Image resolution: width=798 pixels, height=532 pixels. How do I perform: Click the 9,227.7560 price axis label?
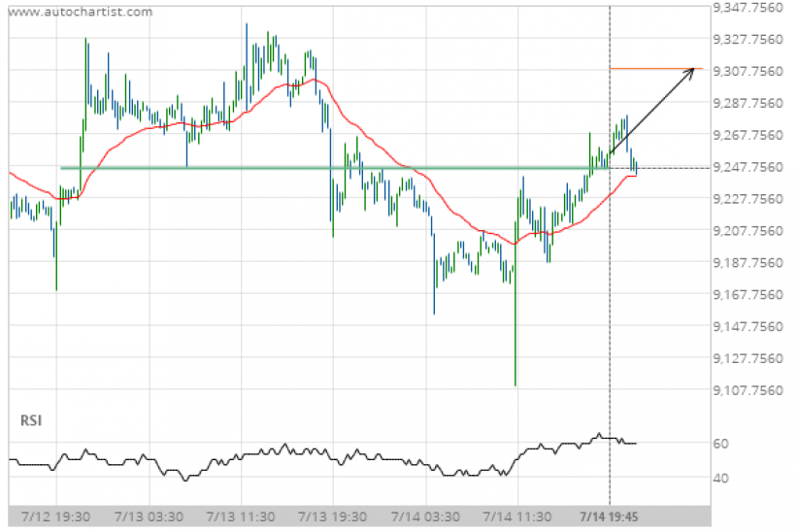point(748,199)
